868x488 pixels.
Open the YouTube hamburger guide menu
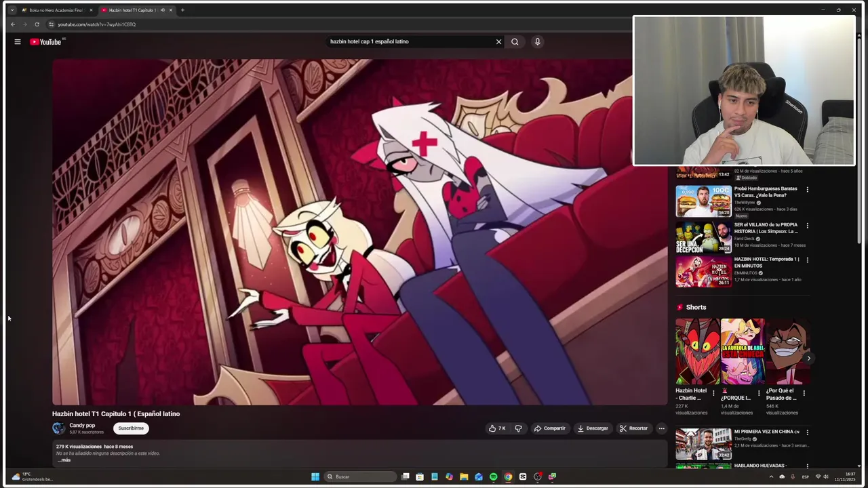(x=18, y=42)
